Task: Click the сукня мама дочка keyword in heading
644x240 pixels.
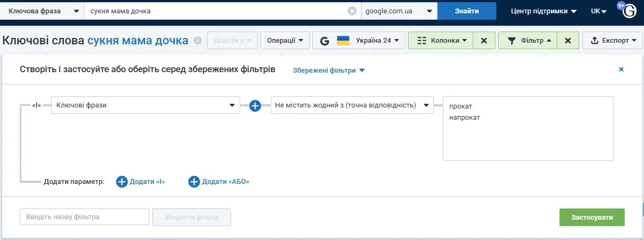Action: click(138, 40)
